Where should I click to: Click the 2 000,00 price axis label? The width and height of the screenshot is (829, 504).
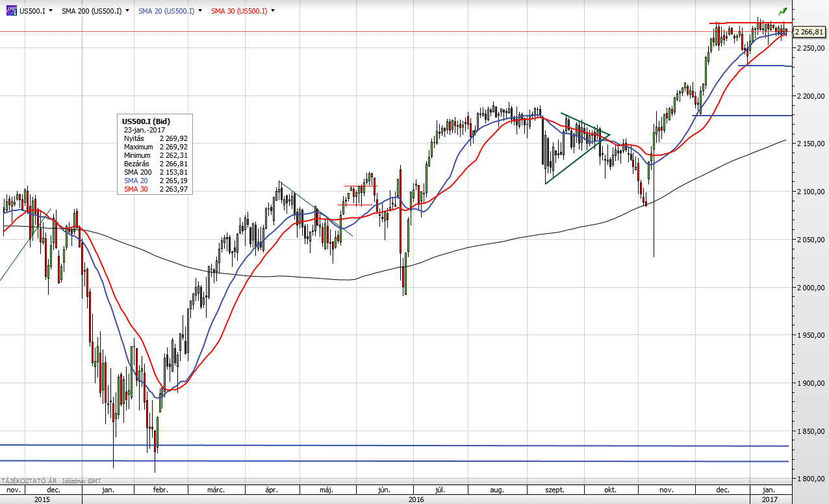click(810, 288)
